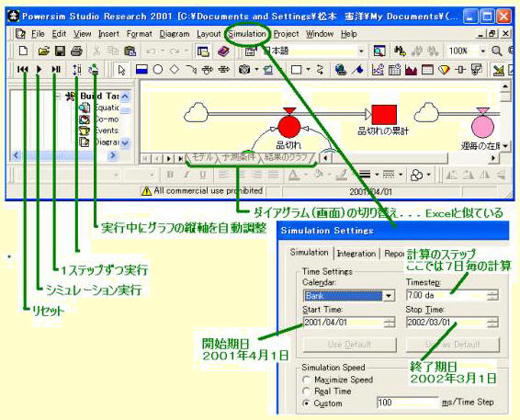The image size is (520, 420).
Task: Print using the printer toolbar icon
Action: pos(76,51)
